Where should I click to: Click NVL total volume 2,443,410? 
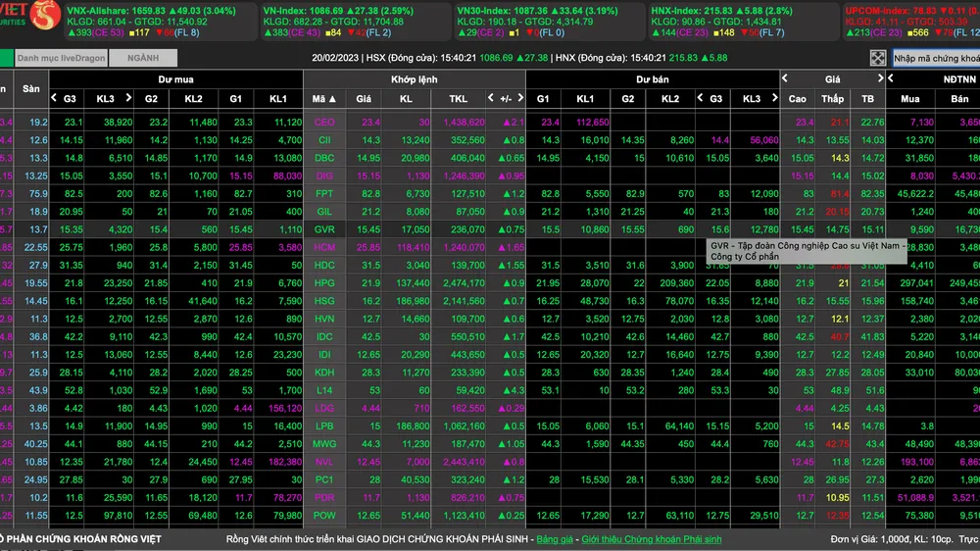(x=464, y=462)
